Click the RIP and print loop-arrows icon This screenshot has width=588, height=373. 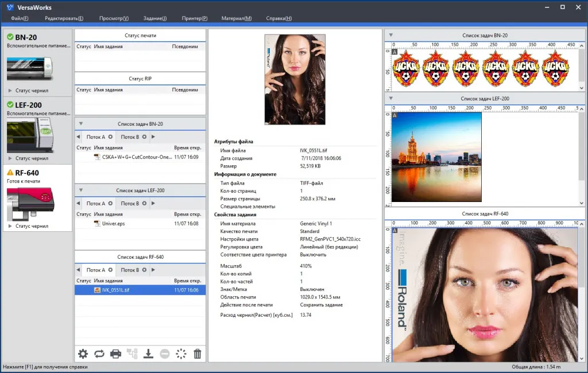point(99,354)
